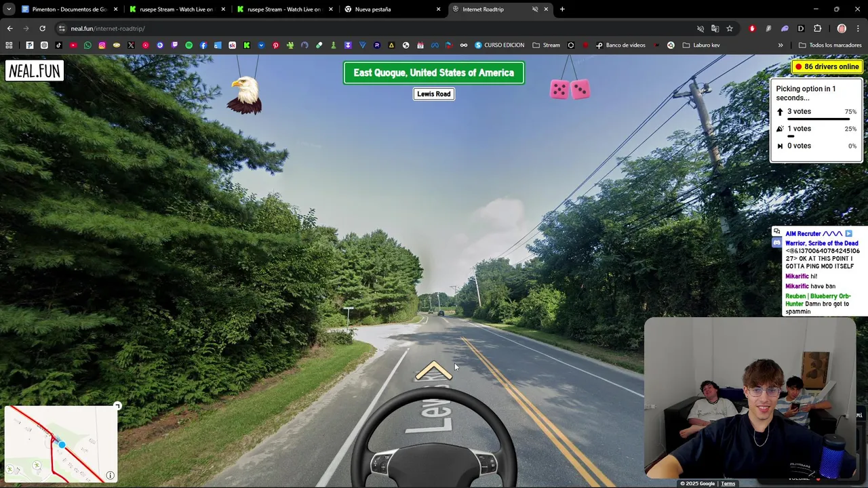Open the Chrome extensions puzzle icon

click(x=817, y=28)
